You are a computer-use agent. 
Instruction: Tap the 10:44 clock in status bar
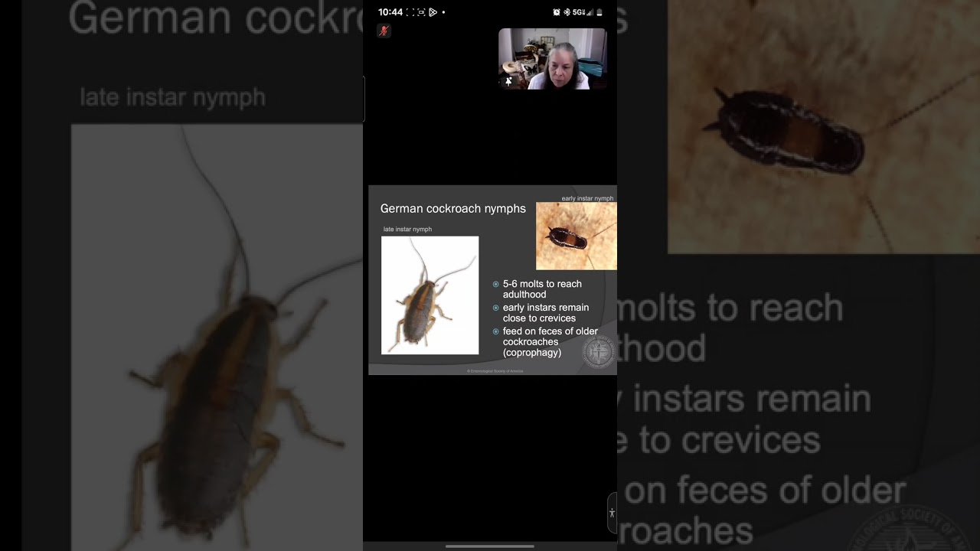tap(390, 12)
